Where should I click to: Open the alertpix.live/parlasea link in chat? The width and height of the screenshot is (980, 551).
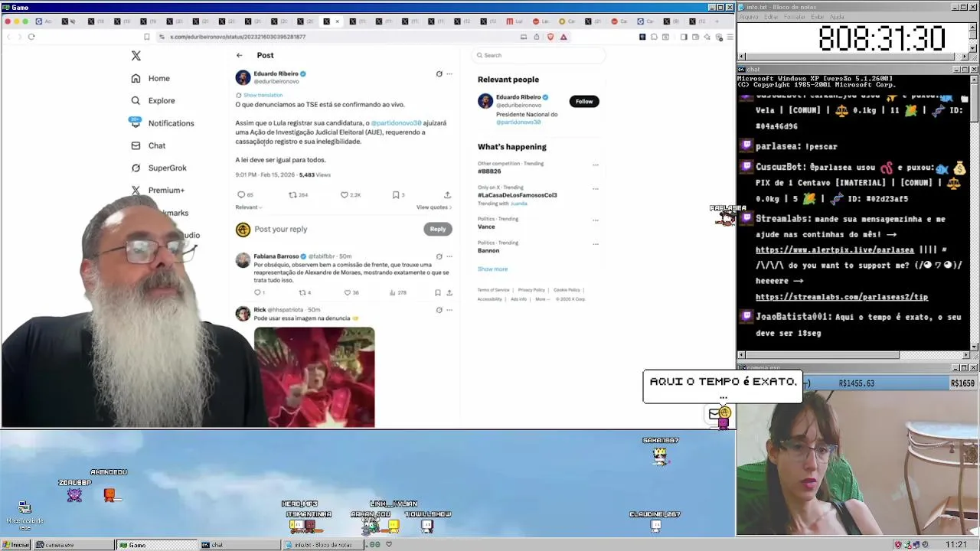coord(835,250)
